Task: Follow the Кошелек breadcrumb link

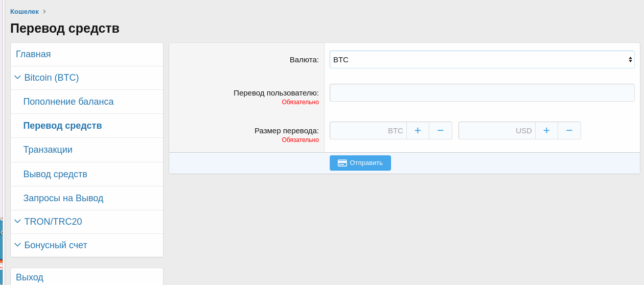Action: point(25,11)
